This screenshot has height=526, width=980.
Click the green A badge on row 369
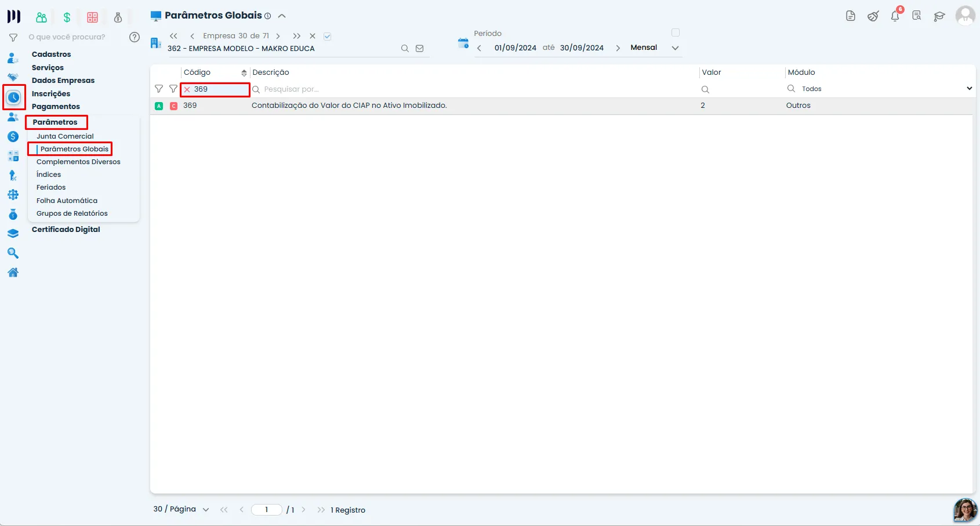pos(159,106)
